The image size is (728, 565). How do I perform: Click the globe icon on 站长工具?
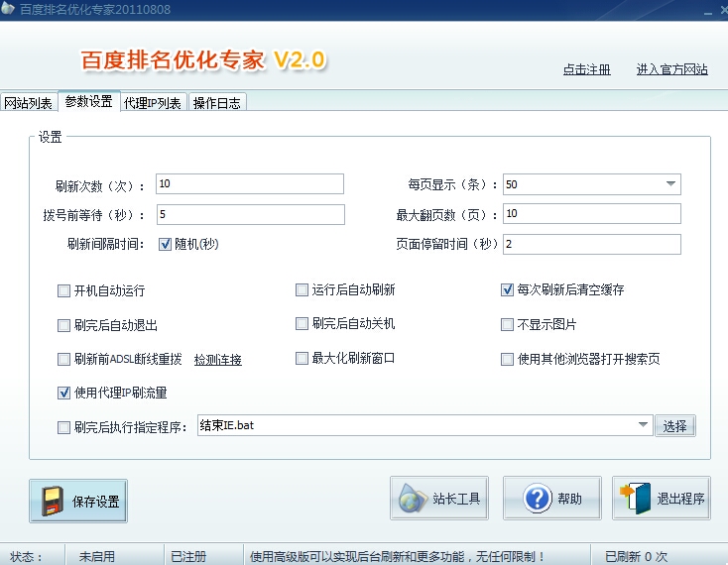coord(412,499)
